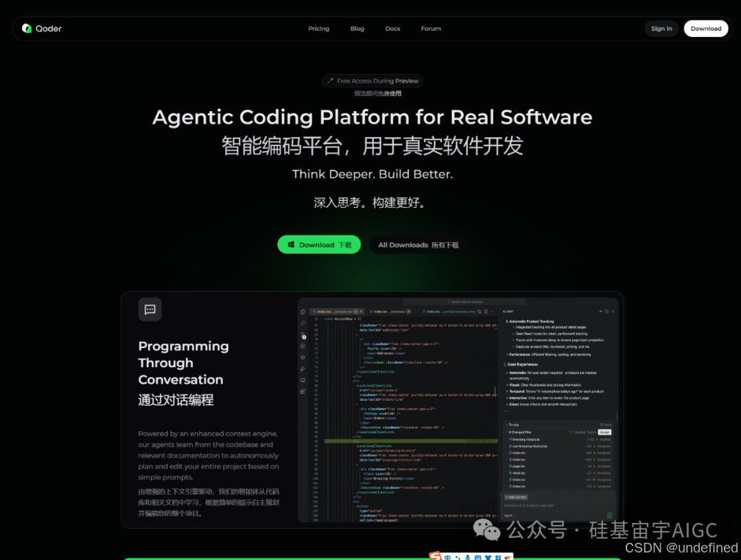Click the IDE title search box
The height and width of the screenshot is (560, 741).
(464, 301)
